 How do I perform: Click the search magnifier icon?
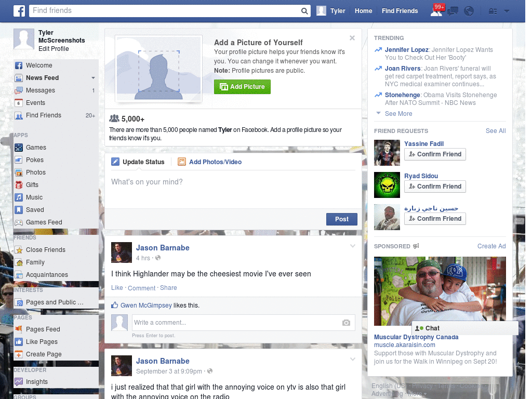click(x=304, y=11)
